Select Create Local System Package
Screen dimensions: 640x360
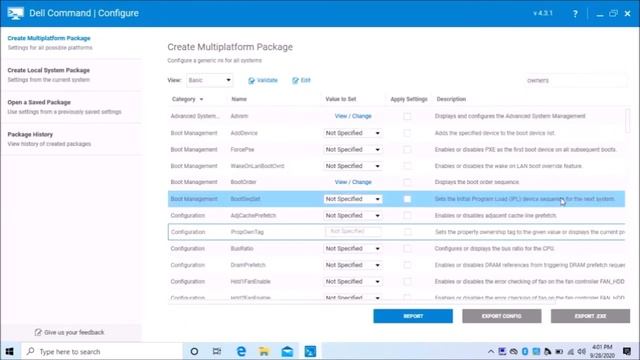click(x=71, y=75)
